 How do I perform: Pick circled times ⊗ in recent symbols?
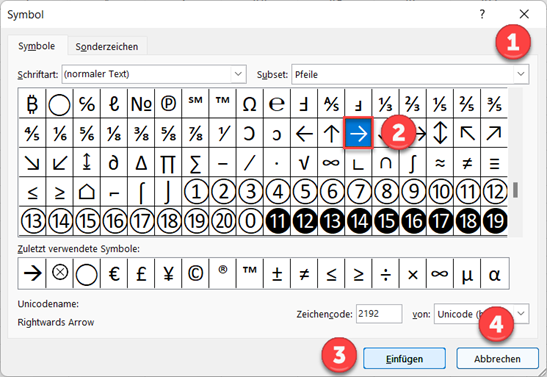[59, 274]
